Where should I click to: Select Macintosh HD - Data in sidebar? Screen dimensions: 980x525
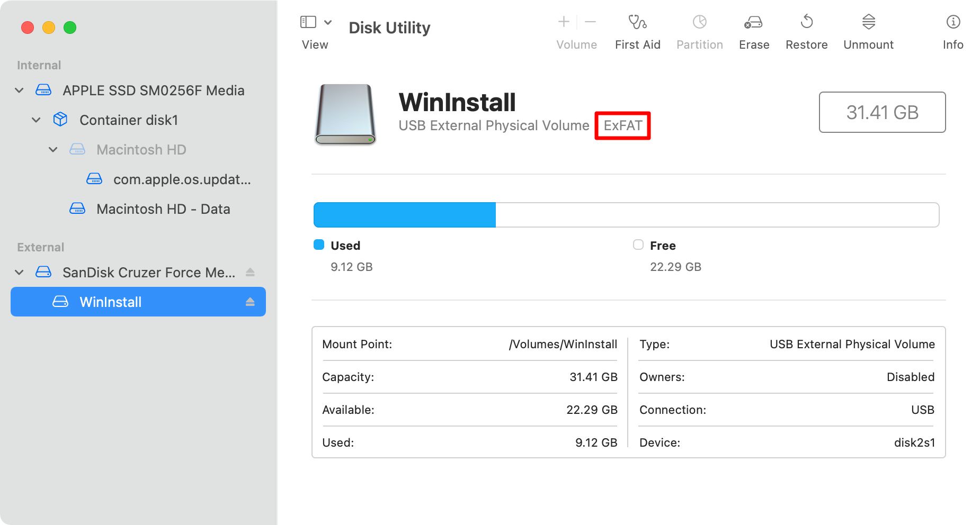point(163,209)
